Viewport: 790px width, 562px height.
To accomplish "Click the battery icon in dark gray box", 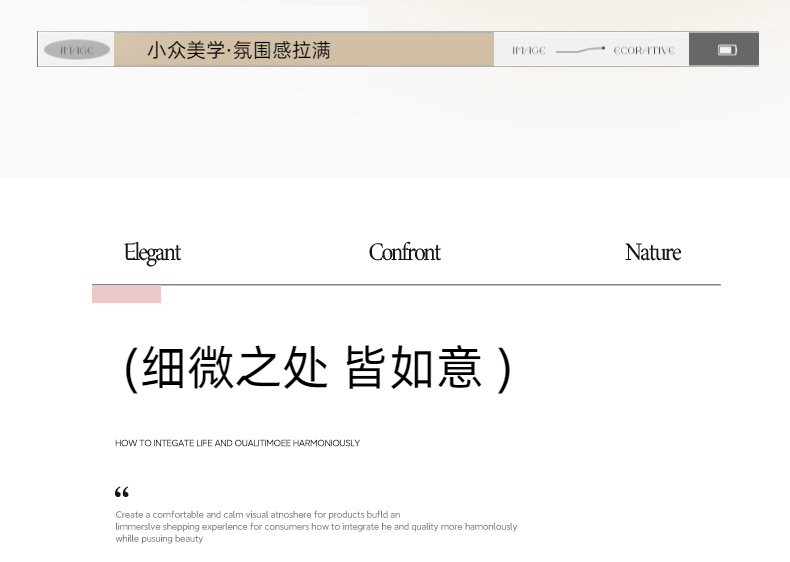I will click(x=727, y=50).
